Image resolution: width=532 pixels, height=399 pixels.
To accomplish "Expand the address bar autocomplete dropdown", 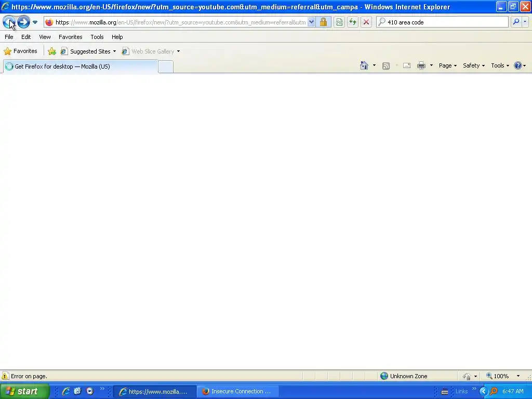I will tap(311, 22).
